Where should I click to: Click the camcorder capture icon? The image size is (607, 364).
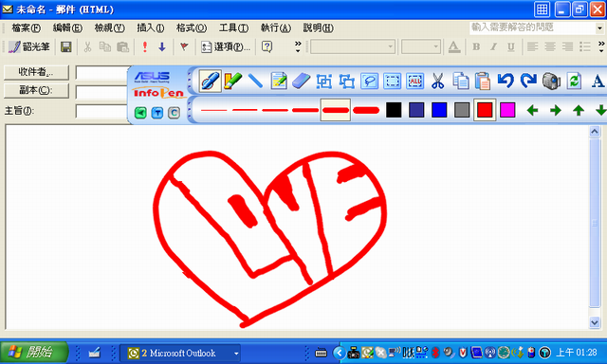551,81
